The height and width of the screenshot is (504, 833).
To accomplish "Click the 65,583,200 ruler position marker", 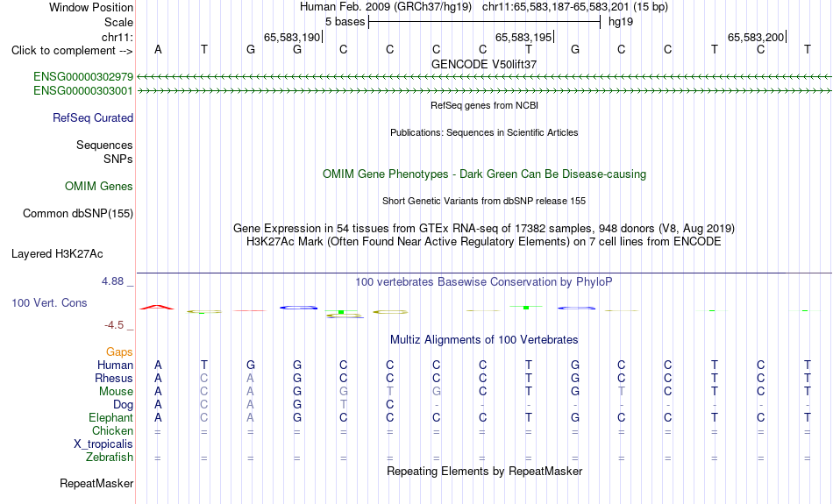I will (x=757, y=37).
